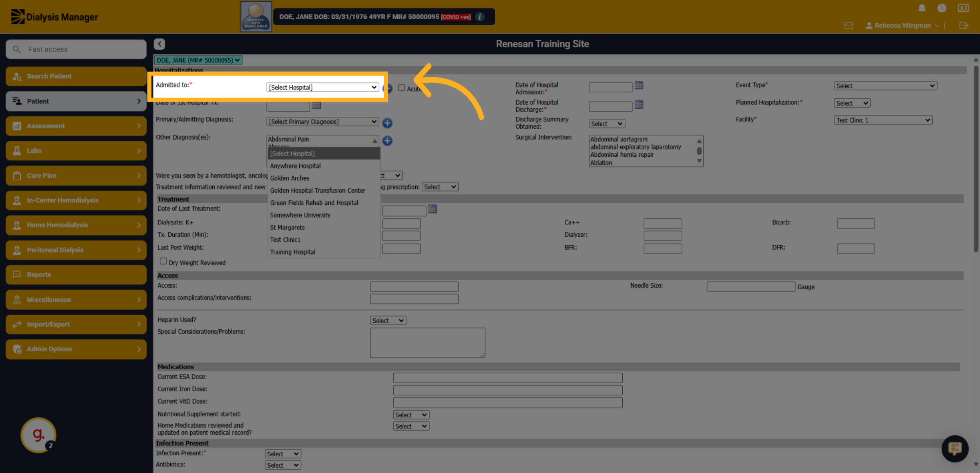Open Search Patient in sidebar
The height and width of the screenshot is (473, 980).
coord(76,76)
